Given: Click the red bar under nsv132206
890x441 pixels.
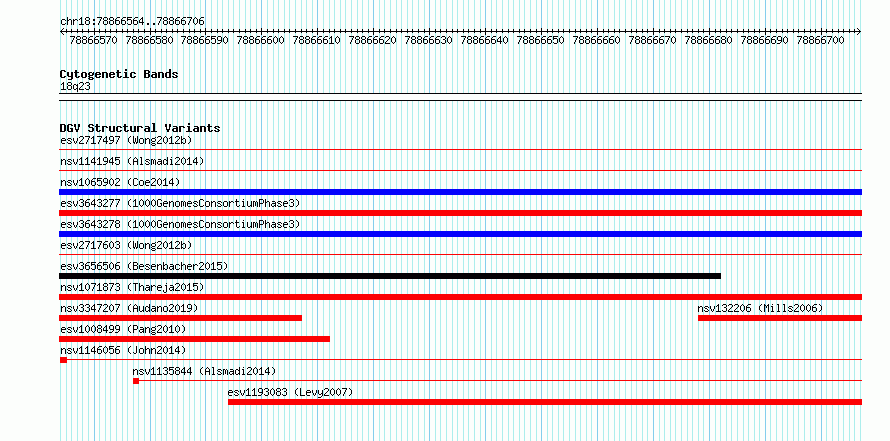Looking at the screenshot, I should (780, 318).
